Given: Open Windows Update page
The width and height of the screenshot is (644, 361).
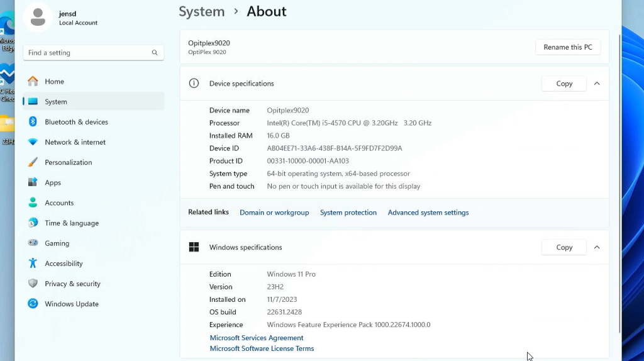Looking at the screenshot, I should [94, 304].
